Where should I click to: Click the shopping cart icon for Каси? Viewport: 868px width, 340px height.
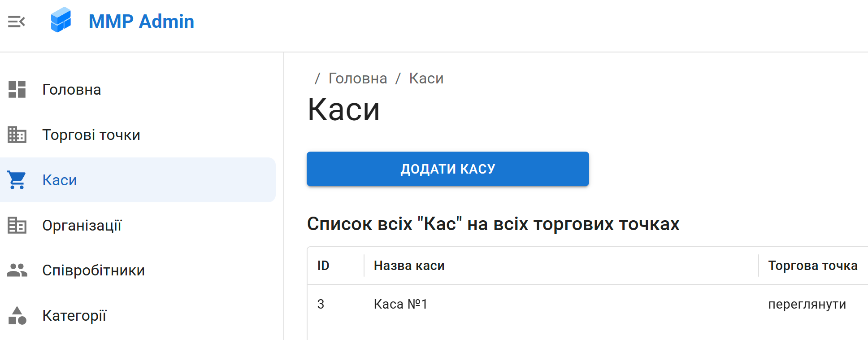[x=17, y=180]
